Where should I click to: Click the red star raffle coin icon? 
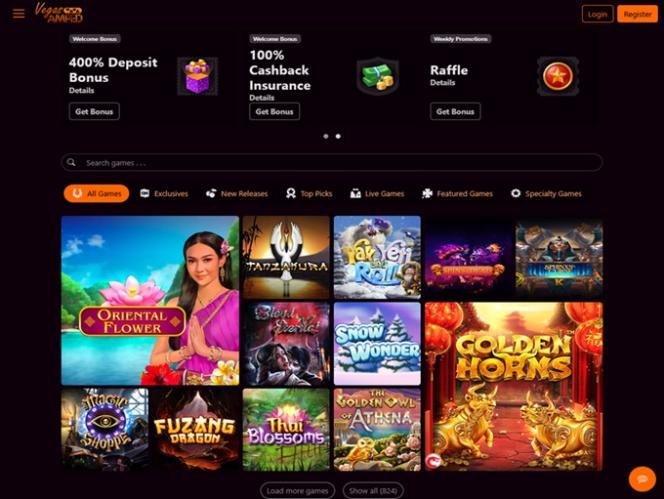click(x=558, y=76)
